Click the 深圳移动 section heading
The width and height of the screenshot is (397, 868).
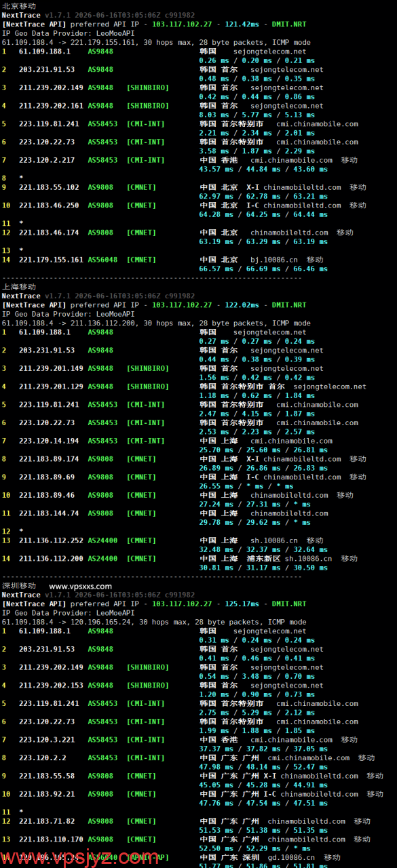pyautogui.click(x=19, y=586)
